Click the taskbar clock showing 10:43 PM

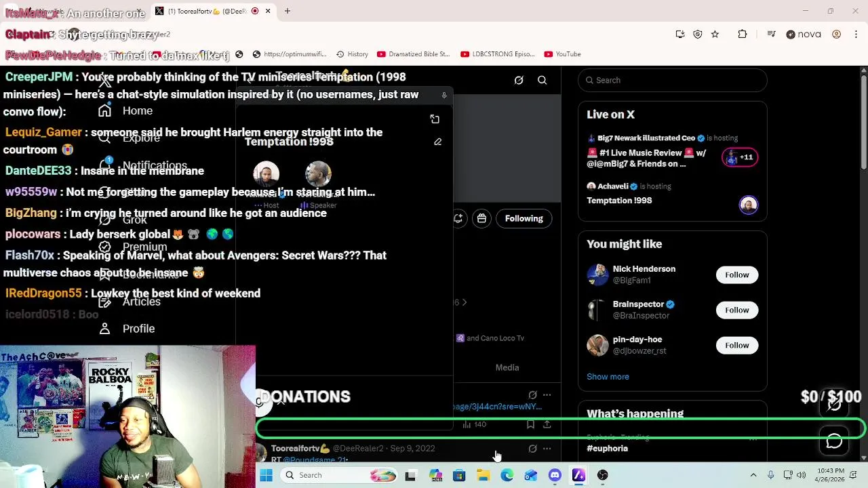point(831,475)
